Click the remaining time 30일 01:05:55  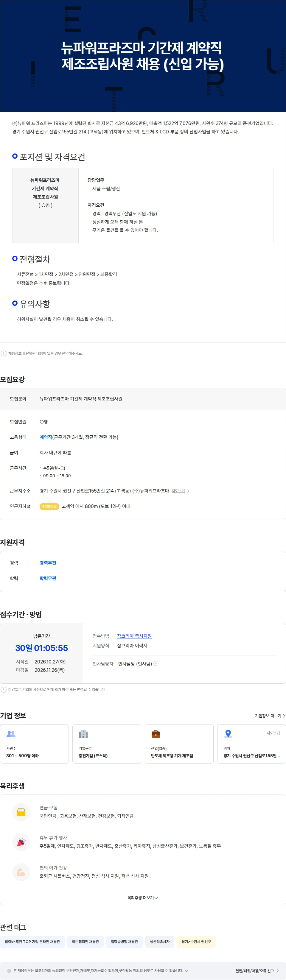point(41,648)
